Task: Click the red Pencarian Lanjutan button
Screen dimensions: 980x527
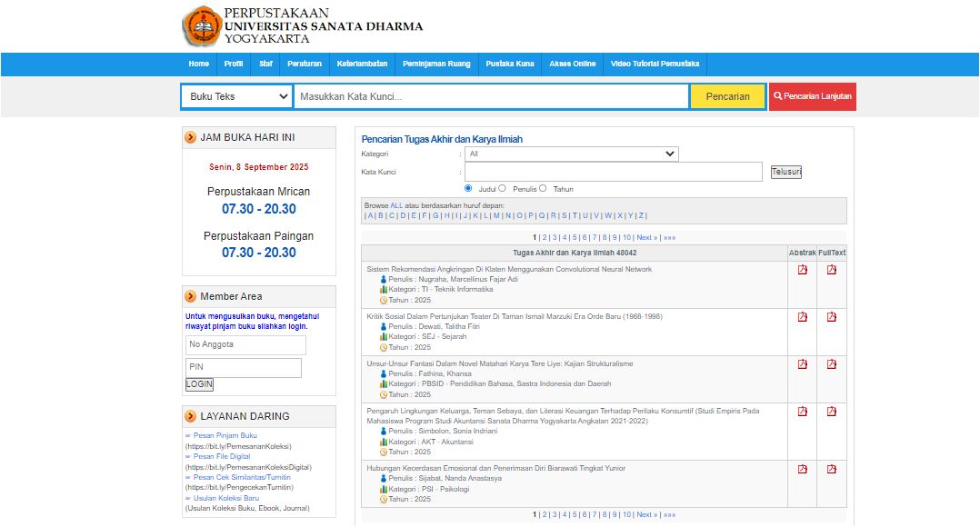Action: click(x=812, y=96)
